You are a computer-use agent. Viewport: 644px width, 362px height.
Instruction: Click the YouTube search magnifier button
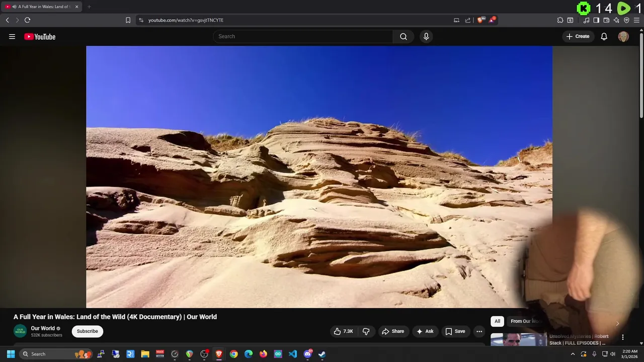(404, 36)
